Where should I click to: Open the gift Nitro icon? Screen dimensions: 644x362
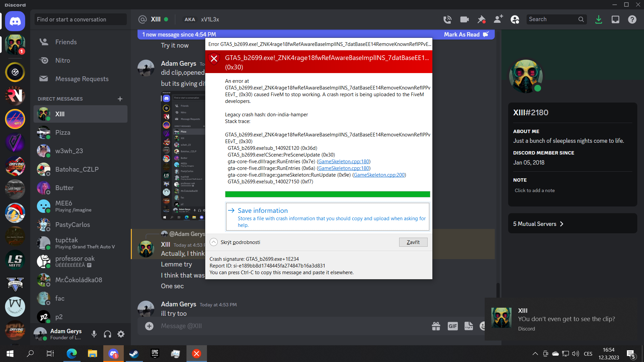(x=436, y=326)
